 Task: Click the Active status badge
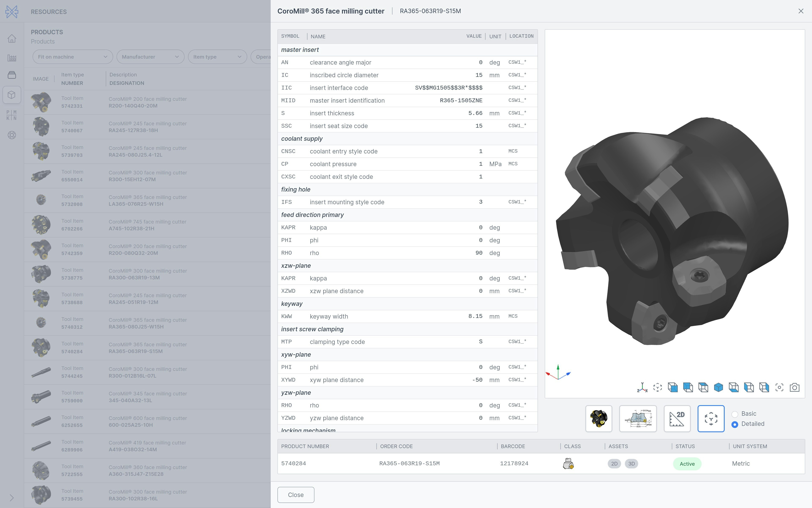[x=687, y=464]
